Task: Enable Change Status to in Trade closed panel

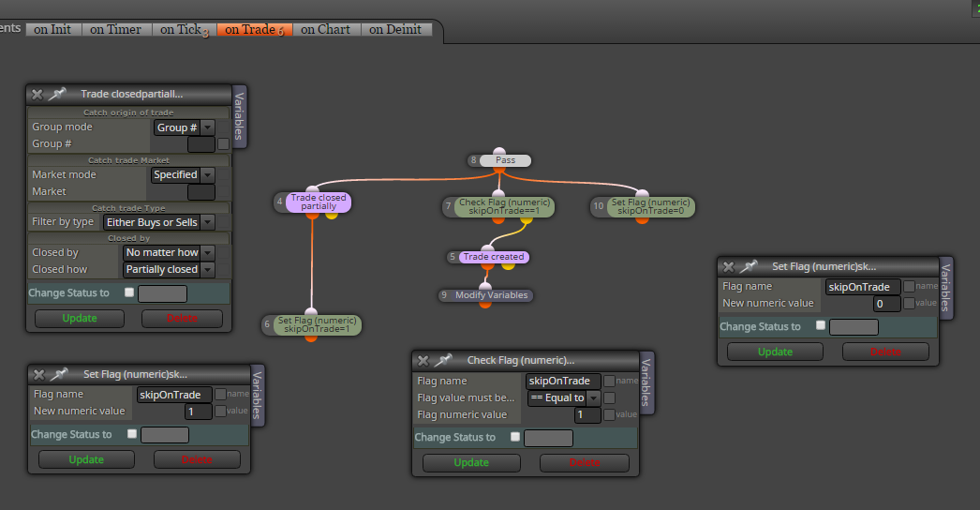Action: (x=129, y=292)
